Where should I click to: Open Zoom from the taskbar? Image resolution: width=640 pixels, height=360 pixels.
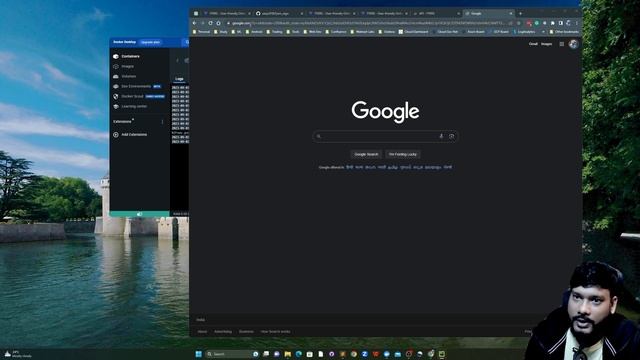[364, 354]
